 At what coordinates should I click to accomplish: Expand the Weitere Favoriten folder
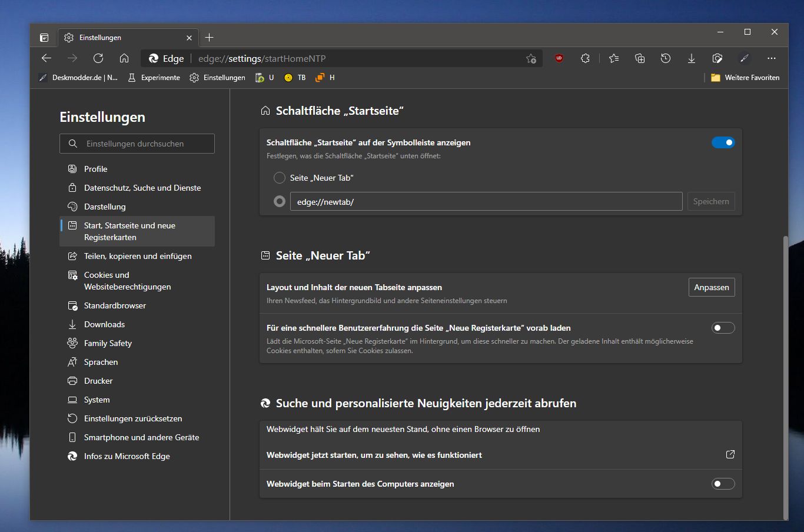tap(745, 78)
